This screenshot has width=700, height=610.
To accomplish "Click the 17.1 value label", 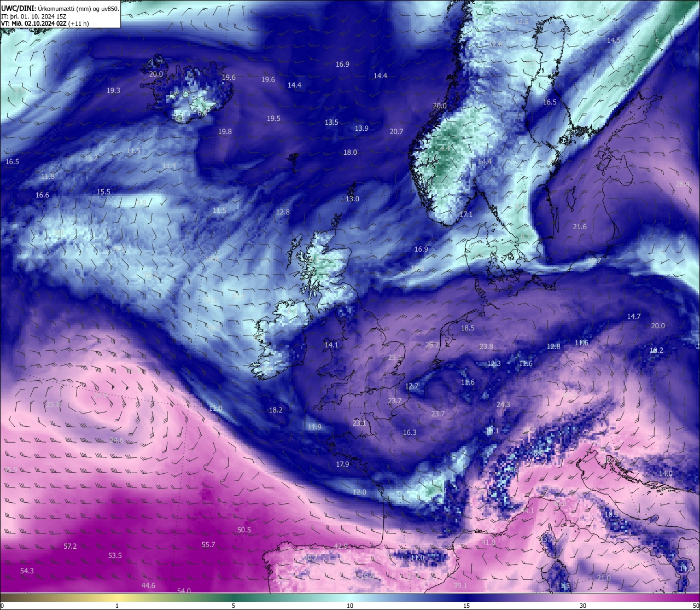I will click(x=466, y=214).
